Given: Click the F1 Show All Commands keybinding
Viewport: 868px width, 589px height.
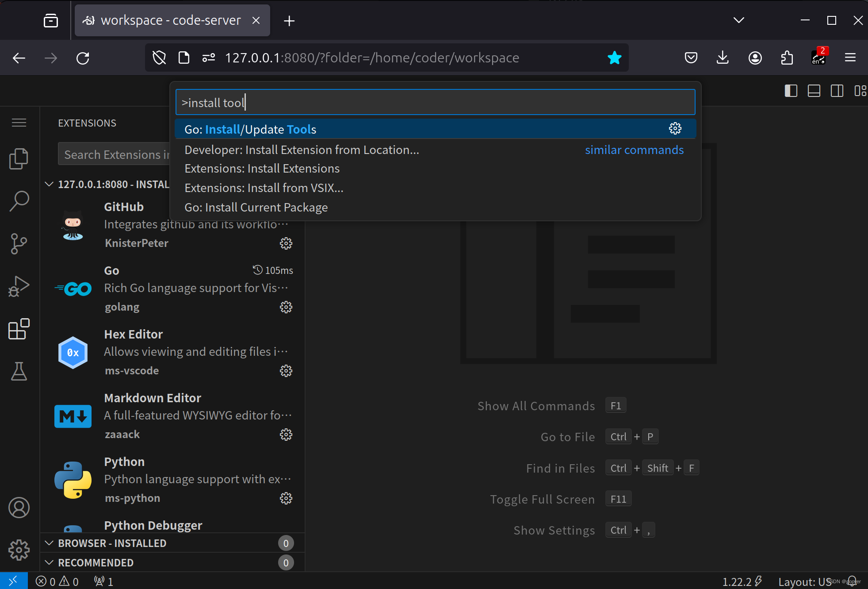Looking at the screenshot, I should (x=616, y=406).
